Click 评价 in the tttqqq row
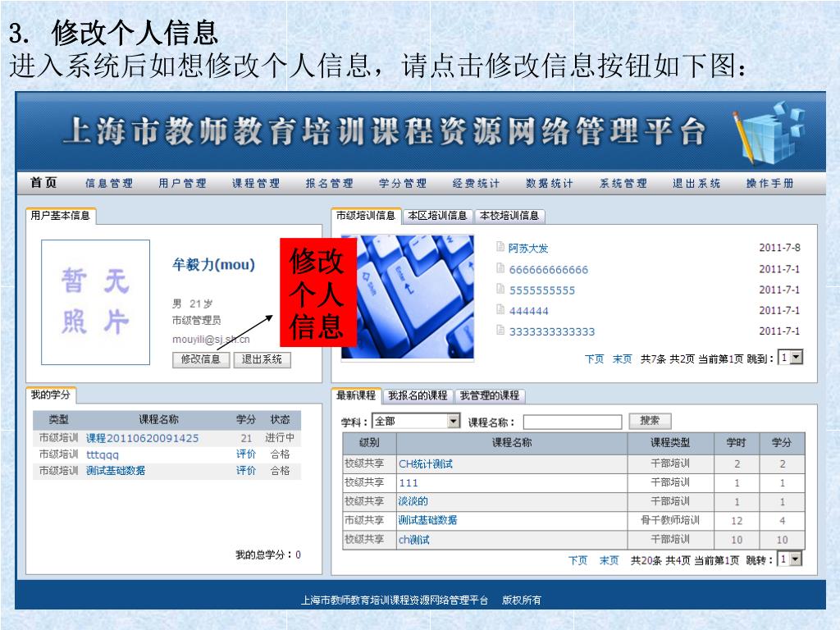 [246, 454]
